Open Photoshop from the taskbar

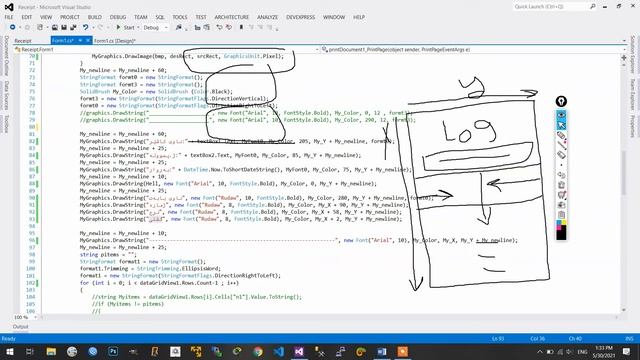113,351
